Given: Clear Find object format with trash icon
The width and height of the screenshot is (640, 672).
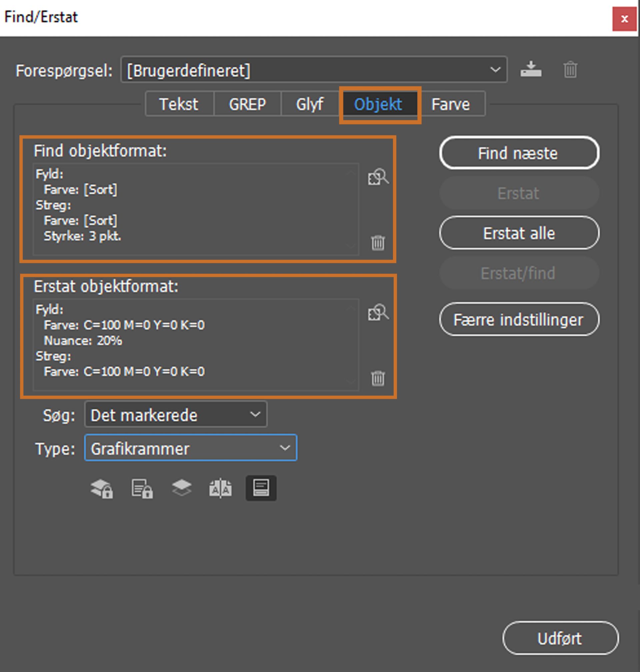Looking at the screenshot, I should [x=378, y=243].
